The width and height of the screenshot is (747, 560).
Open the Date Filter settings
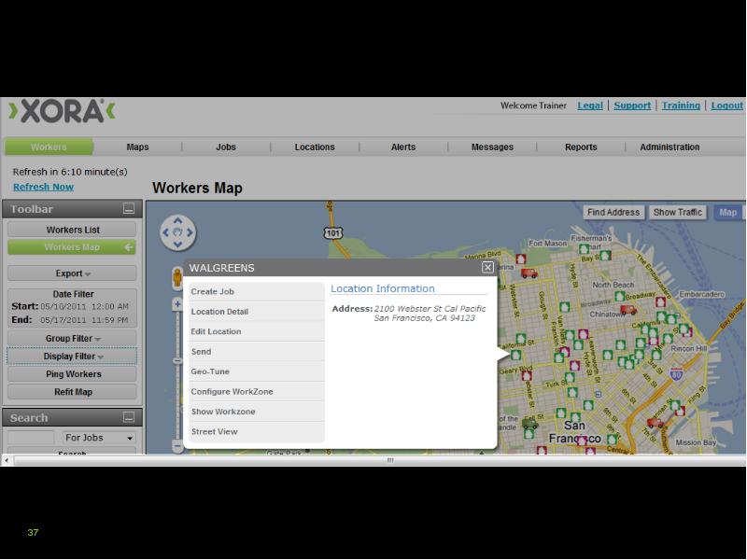72,307
